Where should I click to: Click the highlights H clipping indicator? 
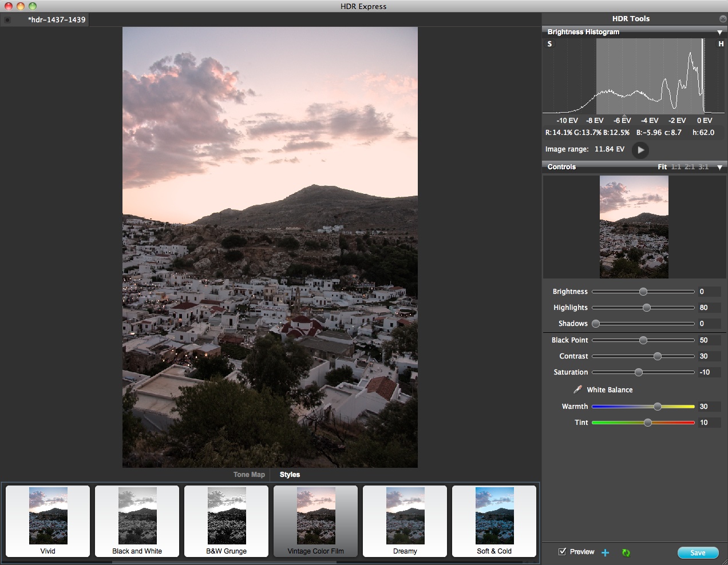pos(721,44)
